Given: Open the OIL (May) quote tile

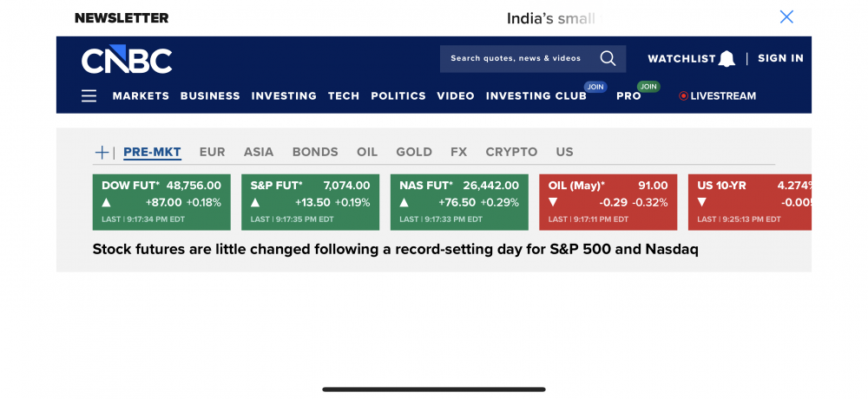Looking at the screenshot, I should 608,202.
